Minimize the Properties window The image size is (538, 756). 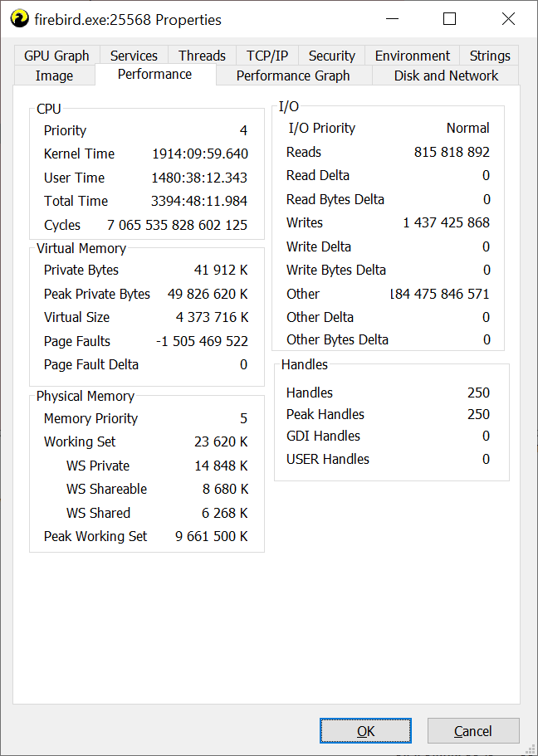(392, 19)
